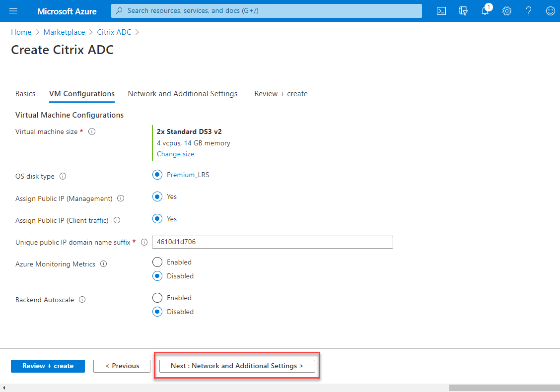
Task: Switch to the Basics tab
Action: tap(25, 94)
